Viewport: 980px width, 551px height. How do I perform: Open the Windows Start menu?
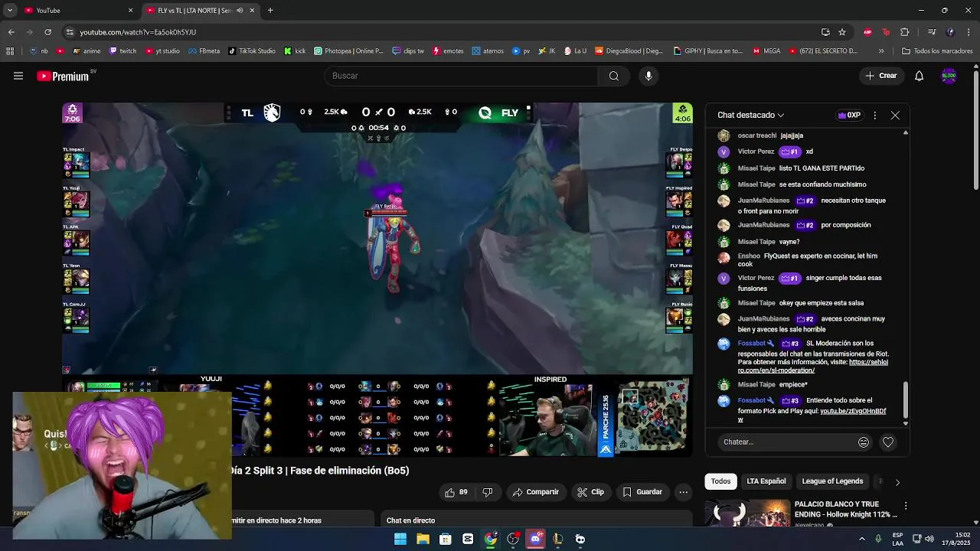point(400,539)
